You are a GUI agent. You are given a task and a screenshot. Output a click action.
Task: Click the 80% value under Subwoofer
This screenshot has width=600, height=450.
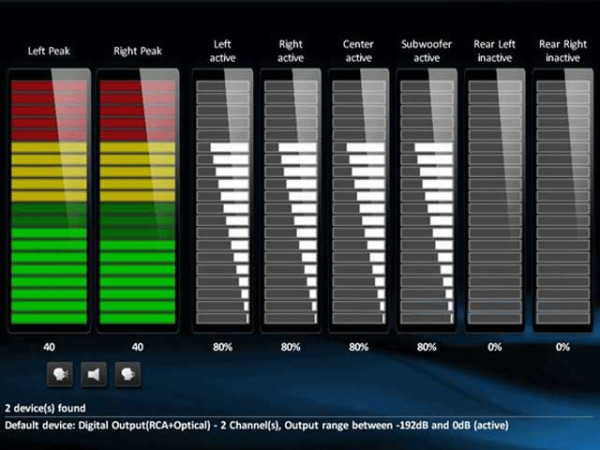coord(427,347)
